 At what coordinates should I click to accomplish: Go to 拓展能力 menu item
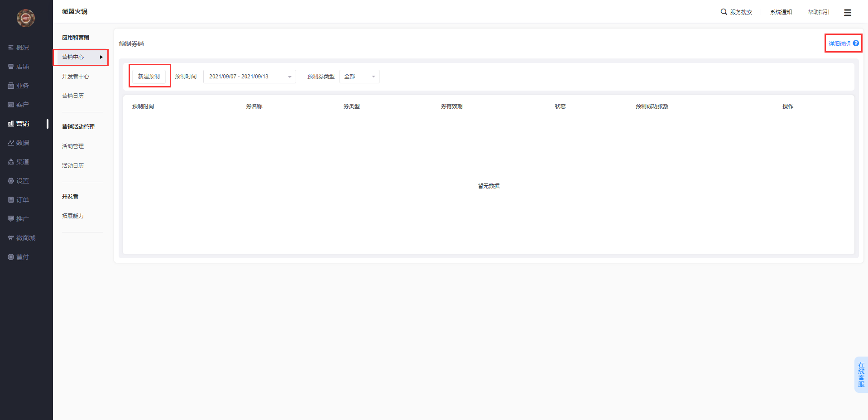[x=73, y=216]
